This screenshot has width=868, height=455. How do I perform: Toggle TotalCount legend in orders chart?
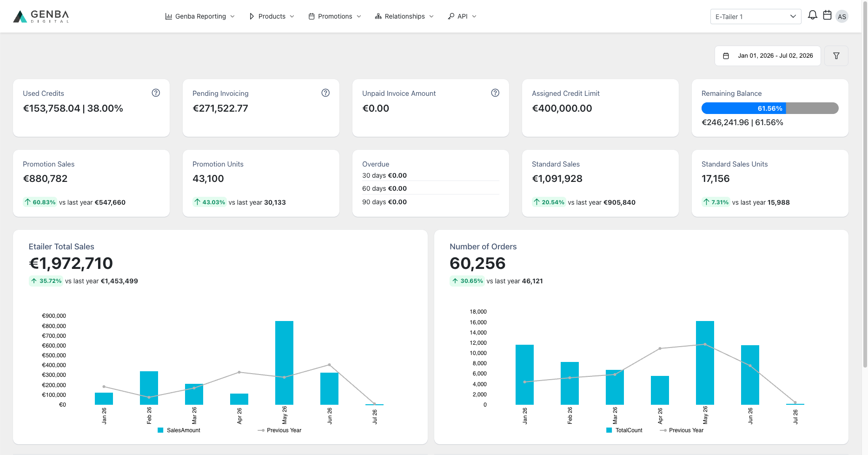(624, 430)
